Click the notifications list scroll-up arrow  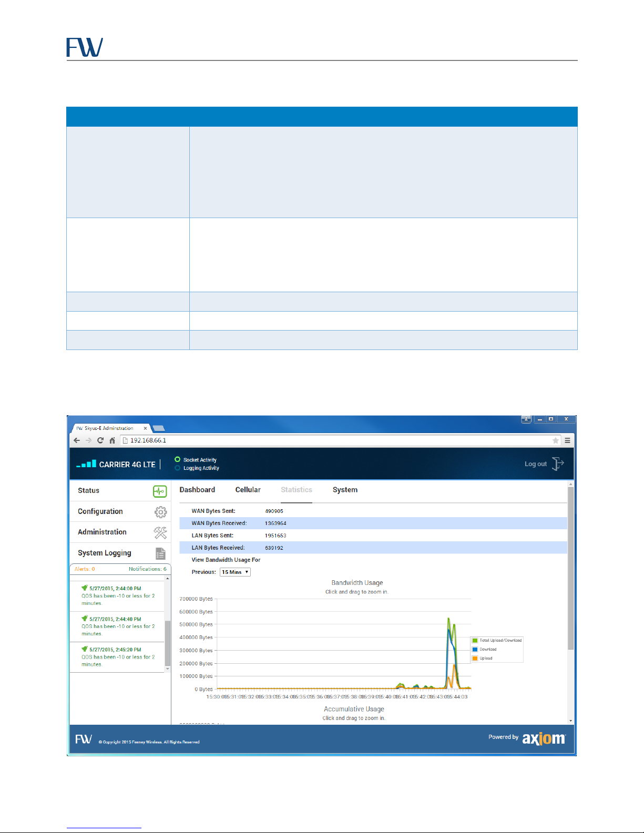tap(168, 579)
